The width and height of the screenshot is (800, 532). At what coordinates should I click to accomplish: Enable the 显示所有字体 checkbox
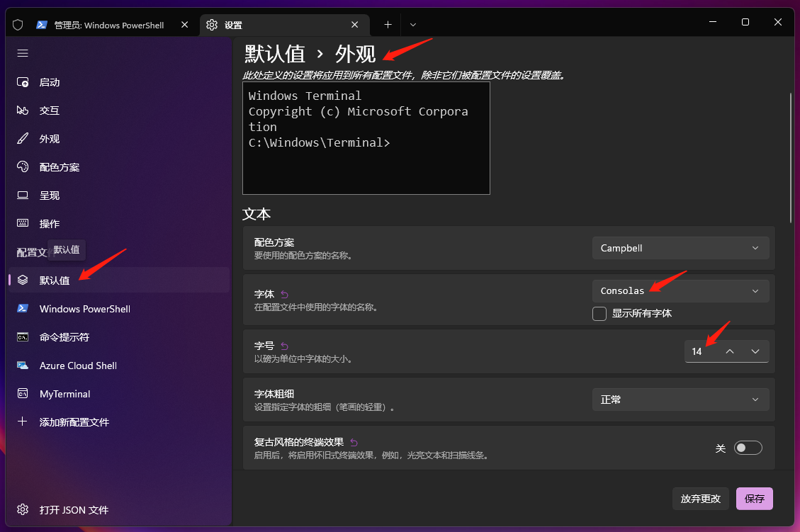pyautogui.click(x=599, y=313)
